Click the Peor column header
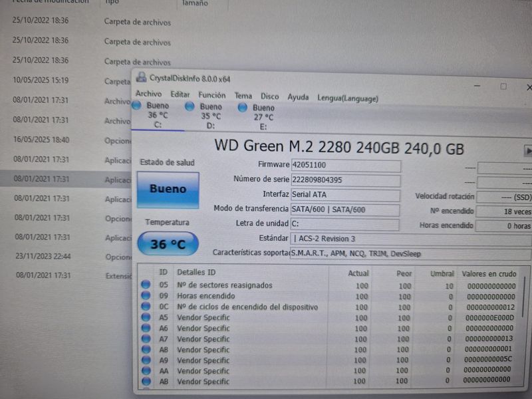The height and width of the screenshot is (399, 532). pyautogui.click(x=404, y=273)
